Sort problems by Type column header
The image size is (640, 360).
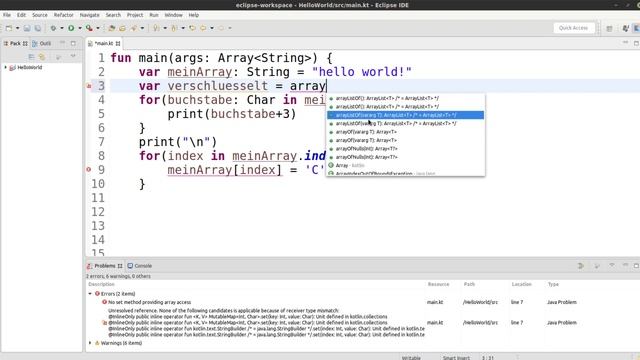[x=553, y=284]
